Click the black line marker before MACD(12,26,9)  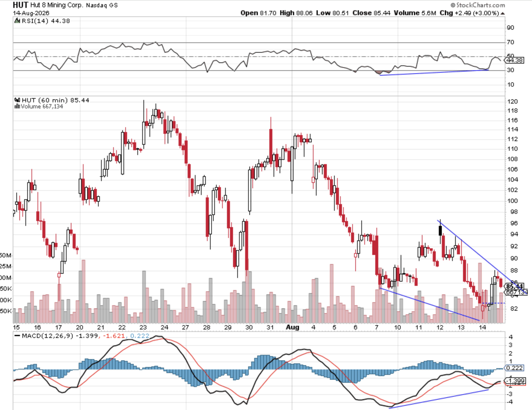click(x=17, y=336)
